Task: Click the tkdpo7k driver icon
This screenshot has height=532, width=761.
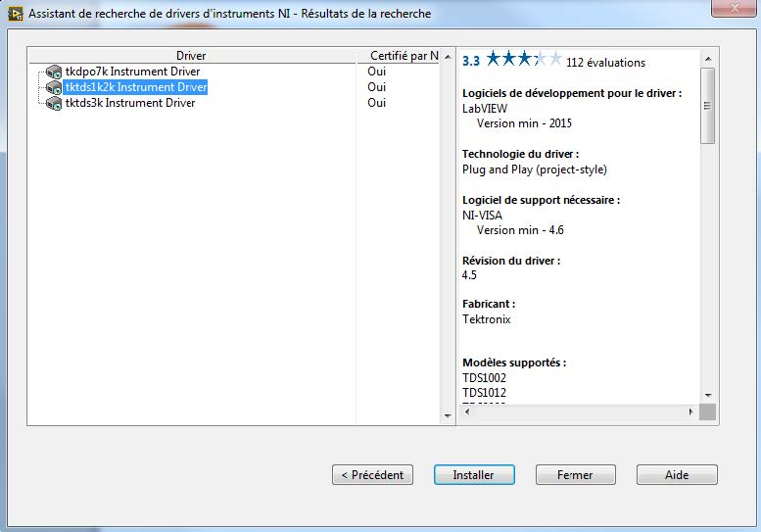Action: (54, 73)
